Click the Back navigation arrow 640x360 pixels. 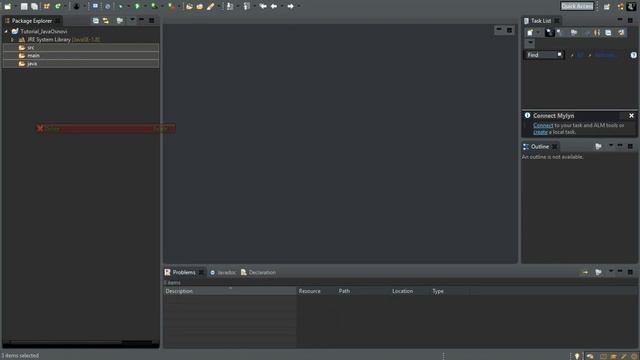(x=274, y=6)
